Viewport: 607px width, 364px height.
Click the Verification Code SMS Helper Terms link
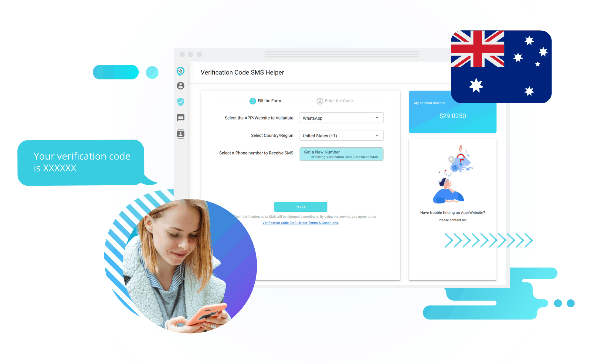click(x=300, y=223)
